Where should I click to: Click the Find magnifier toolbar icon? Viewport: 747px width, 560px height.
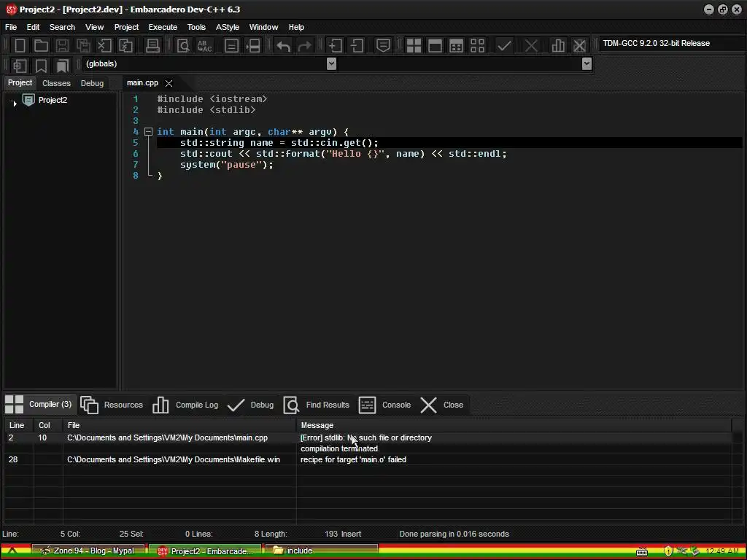tap(183, 46)
